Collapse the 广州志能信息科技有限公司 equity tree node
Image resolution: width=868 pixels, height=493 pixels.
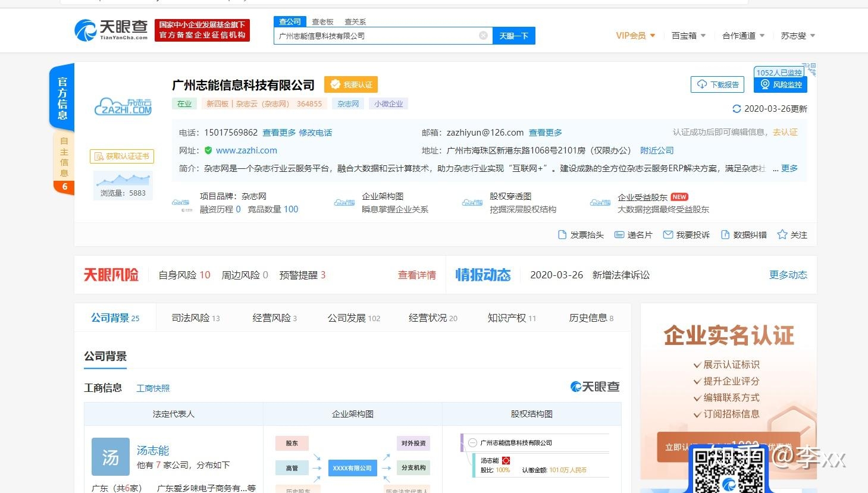pos(472,442)
